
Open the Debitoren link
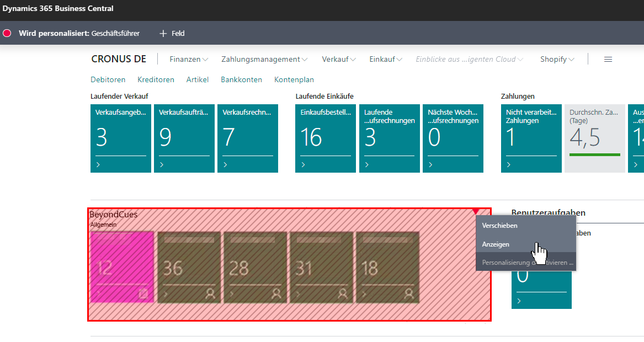108,79
